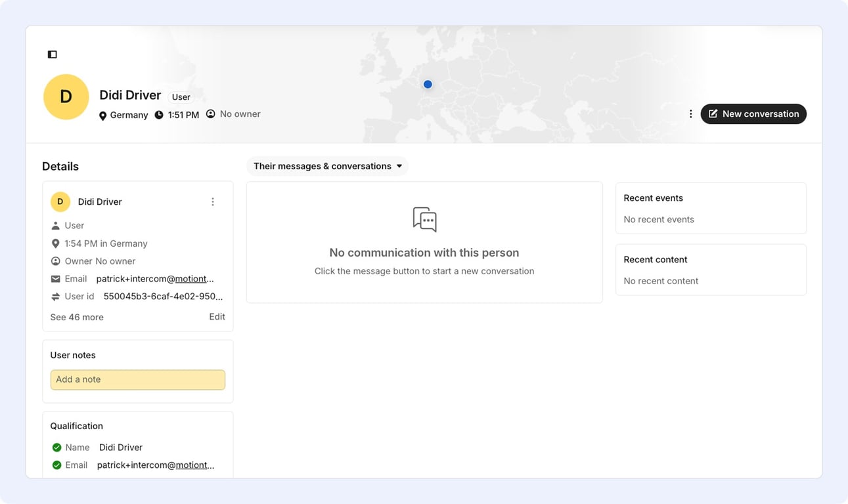This screenshot has height=504, width=848.
Task: Click the person icon beside User
Action: (55, 226)
